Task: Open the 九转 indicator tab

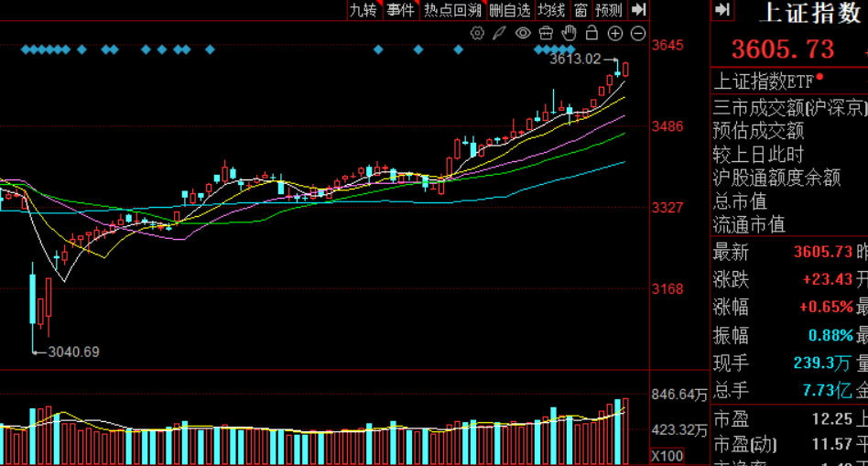Action: 364,10
